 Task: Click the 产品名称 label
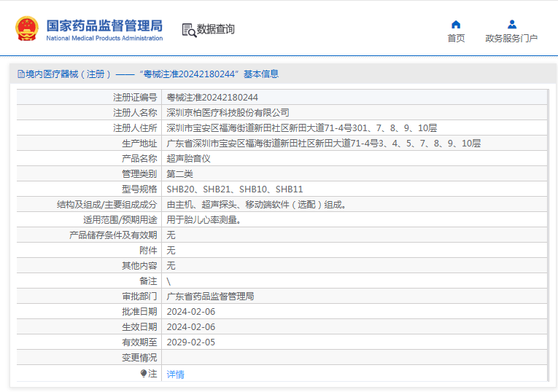[x=139, y=159]
